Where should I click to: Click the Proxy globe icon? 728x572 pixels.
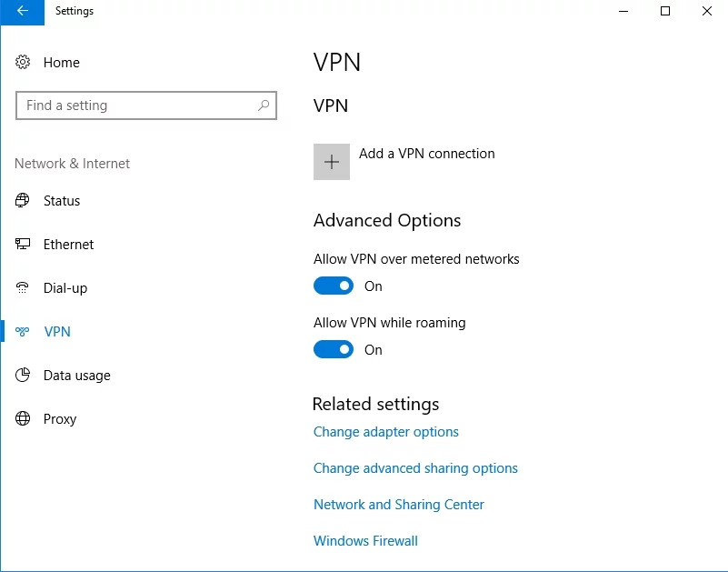pos(23,419)
